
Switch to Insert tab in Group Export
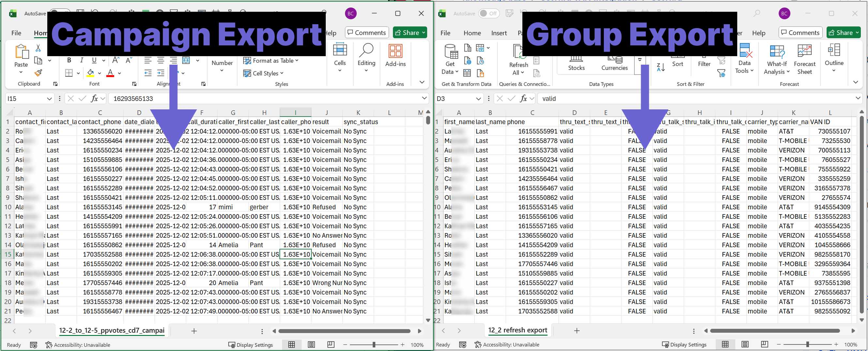pyautogui.click(x=499, y=33)
